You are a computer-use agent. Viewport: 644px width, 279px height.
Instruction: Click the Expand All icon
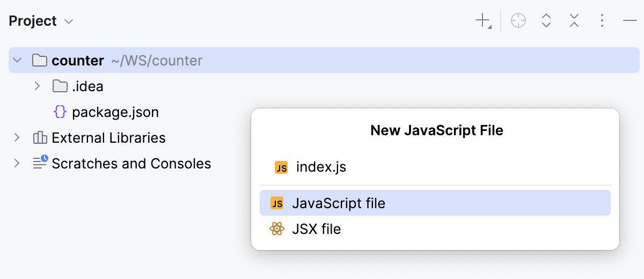[x=546, y=21]
